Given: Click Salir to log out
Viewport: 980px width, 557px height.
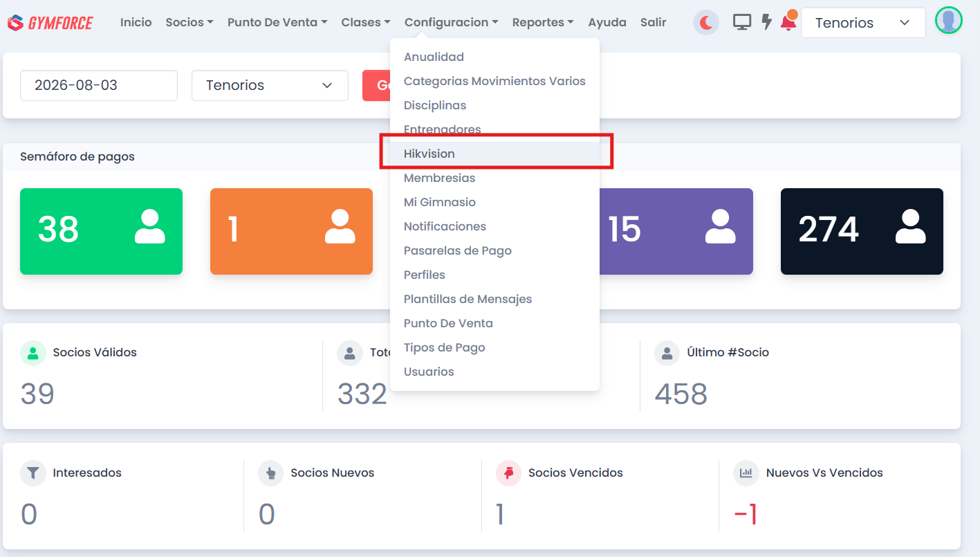Looking at the screenshot, I should [x=654, y=22].
